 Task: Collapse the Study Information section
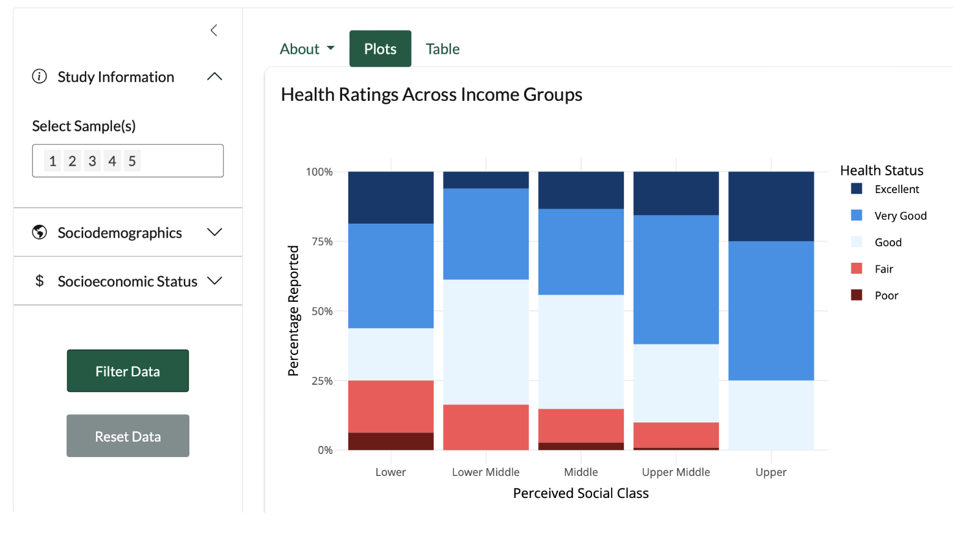(x=214, y=76)
